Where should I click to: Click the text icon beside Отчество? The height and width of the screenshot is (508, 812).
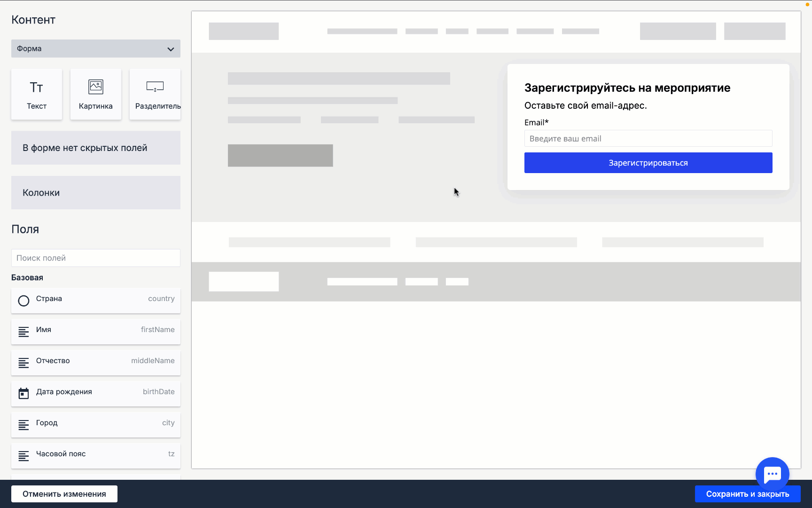click(23, 363)
